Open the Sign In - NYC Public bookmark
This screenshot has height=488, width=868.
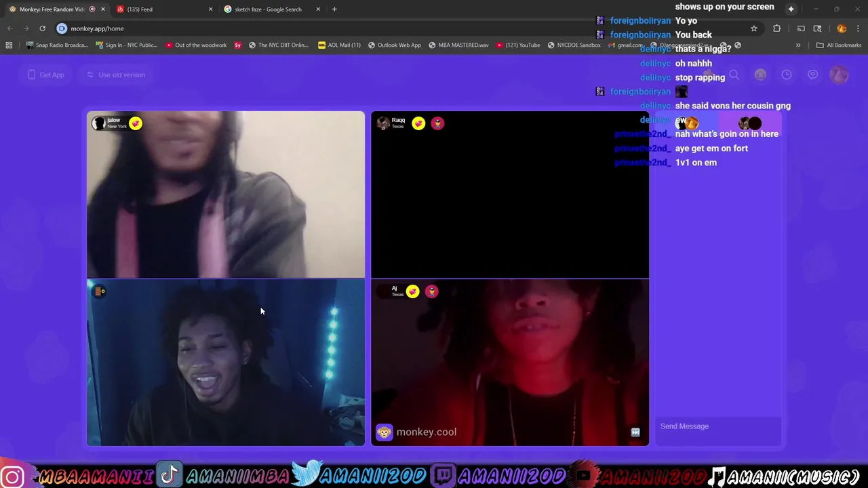[x=127, y=45]
